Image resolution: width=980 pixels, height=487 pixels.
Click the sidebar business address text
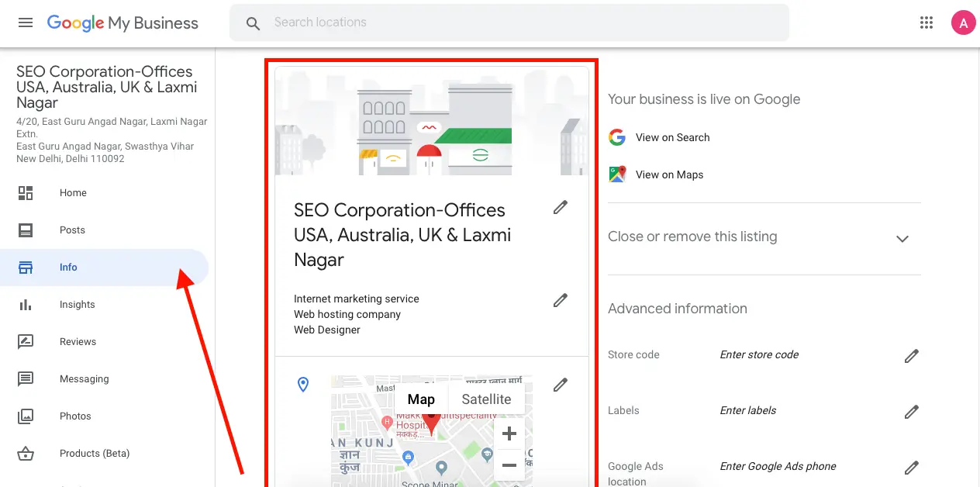click(x=112, y=140)
